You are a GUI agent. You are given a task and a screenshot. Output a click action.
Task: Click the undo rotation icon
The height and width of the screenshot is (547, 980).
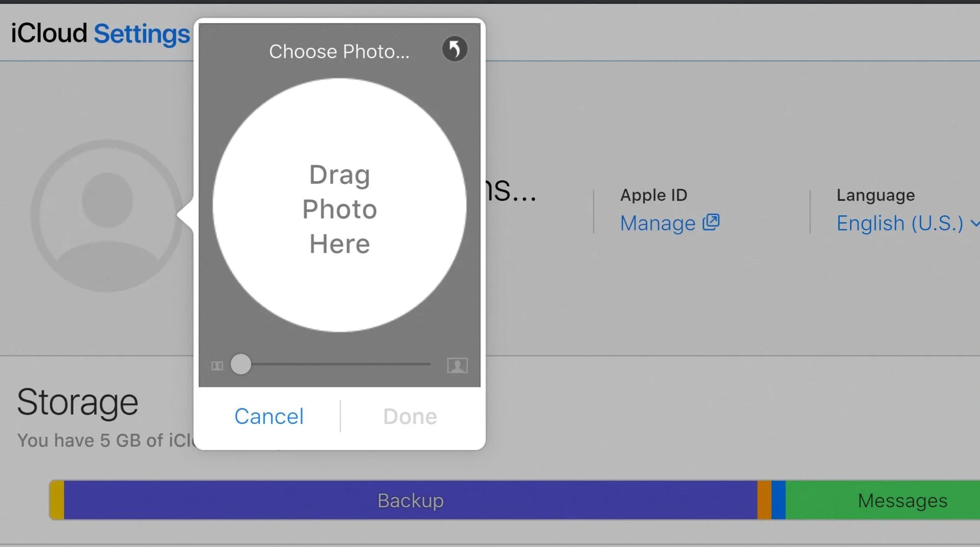pos(455,49)
